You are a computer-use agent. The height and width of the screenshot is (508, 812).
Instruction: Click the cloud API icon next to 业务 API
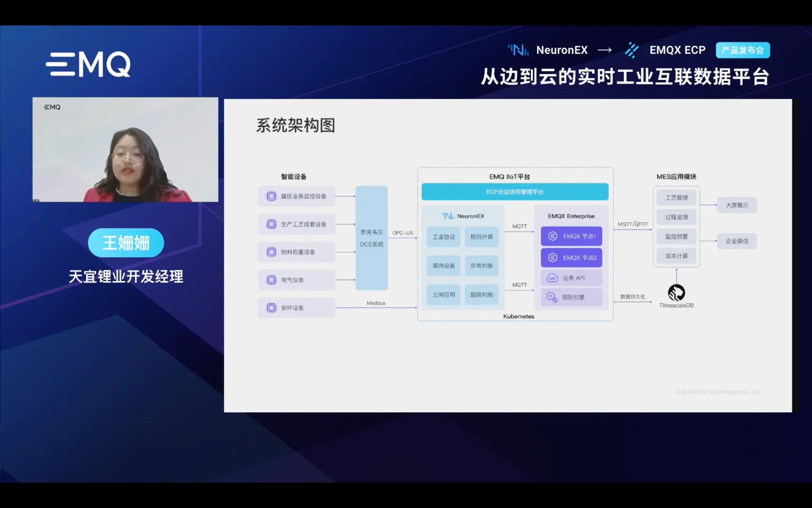pyautogui.click(x=550, y=277)
